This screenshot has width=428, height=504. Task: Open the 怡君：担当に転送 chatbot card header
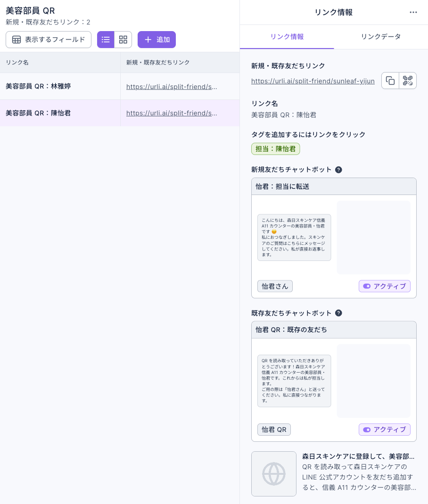[x=334, y=187]
